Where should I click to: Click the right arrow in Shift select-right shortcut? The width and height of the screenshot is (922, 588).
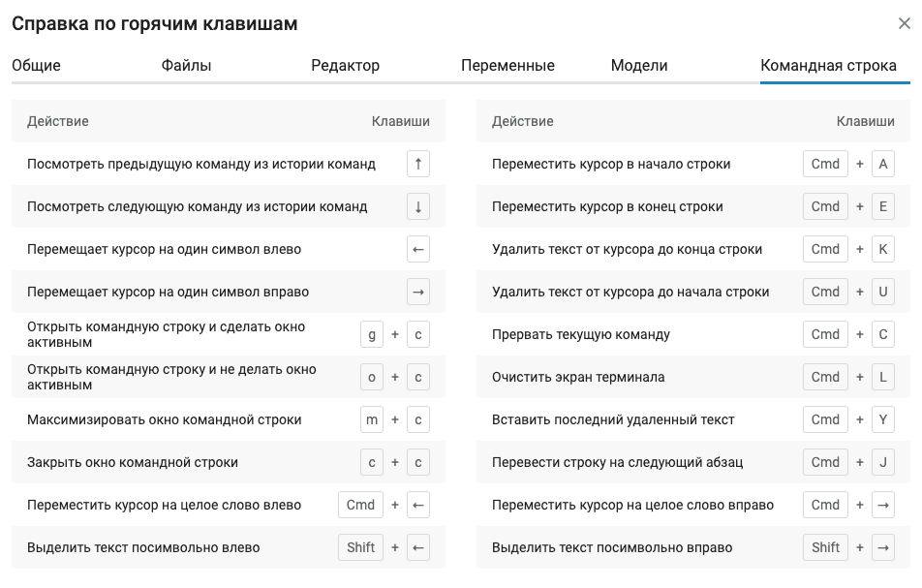[883, 547]
